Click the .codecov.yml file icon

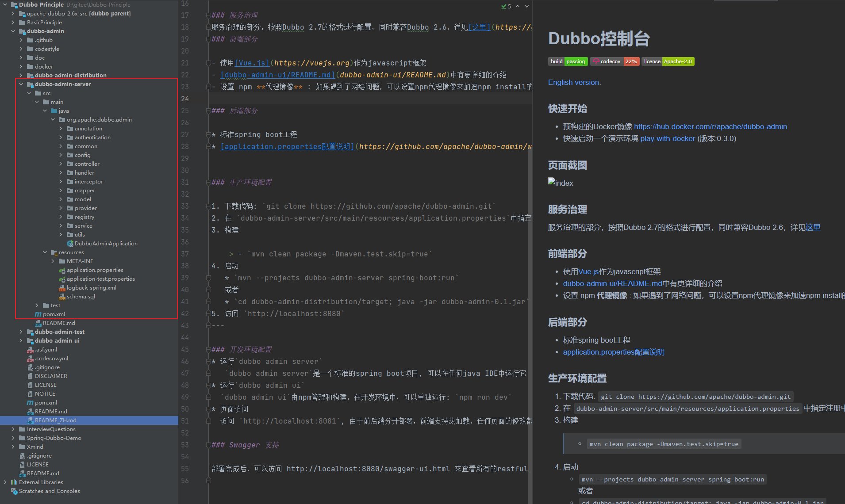click(30, 359)
